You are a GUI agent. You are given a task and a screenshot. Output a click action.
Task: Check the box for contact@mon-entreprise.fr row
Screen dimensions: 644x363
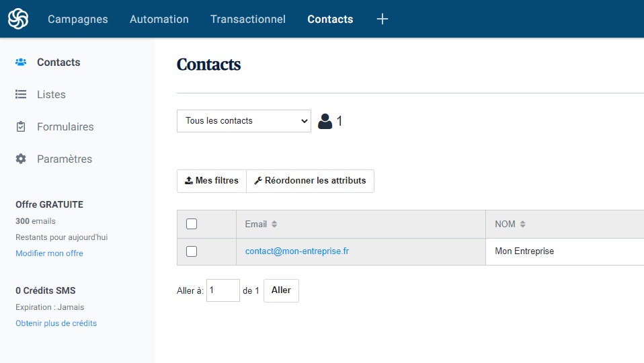[x=192, y=251]
